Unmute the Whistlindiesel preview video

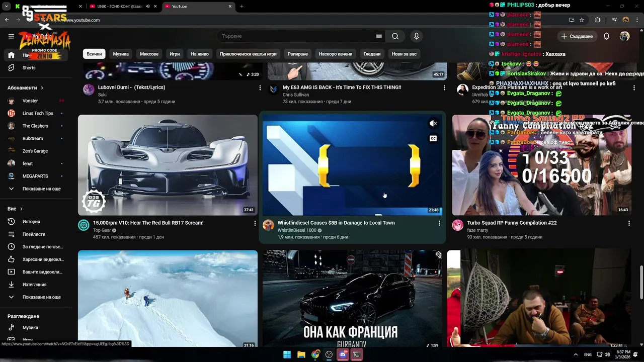(x=433, y=123)
